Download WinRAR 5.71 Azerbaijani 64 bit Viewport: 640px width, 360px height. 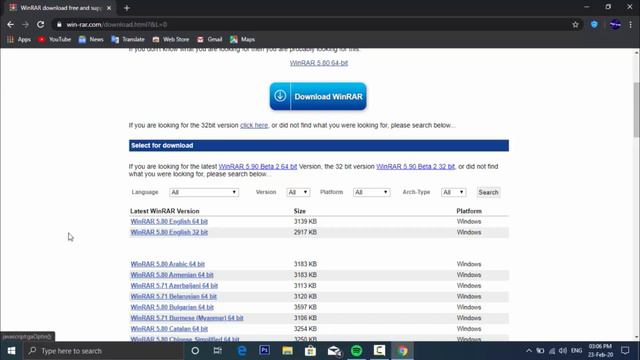[174, 286]
